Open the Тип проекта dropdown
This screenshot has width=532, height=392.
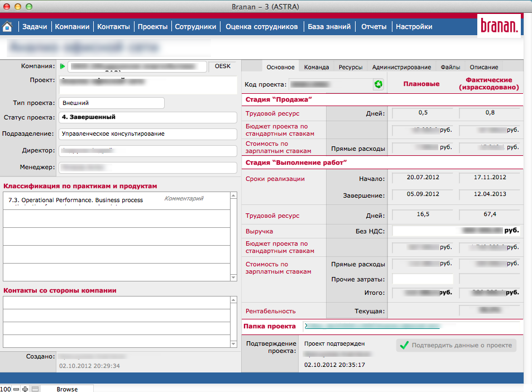pos(112,103)
